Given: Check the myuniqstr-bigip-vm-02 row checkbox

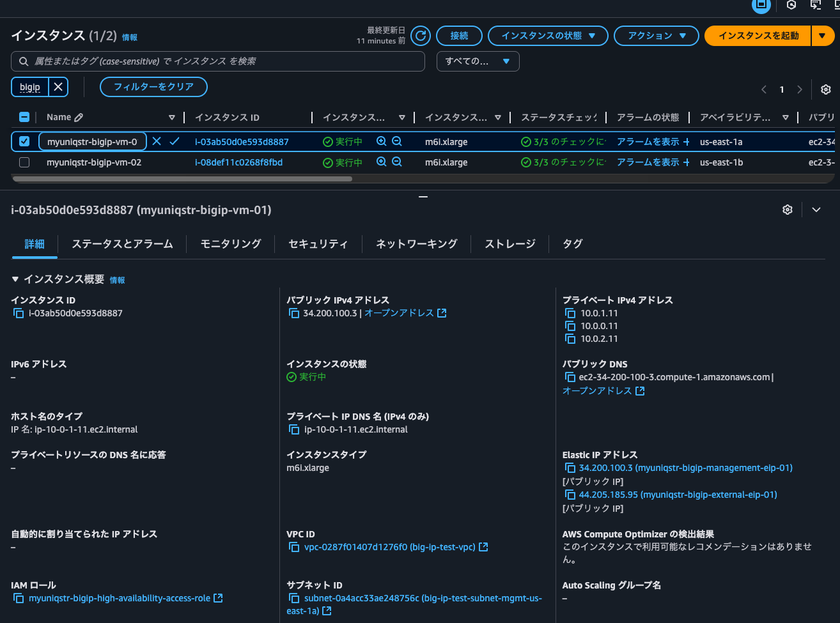Looking at the screenshot, I should tap(24, 162).
